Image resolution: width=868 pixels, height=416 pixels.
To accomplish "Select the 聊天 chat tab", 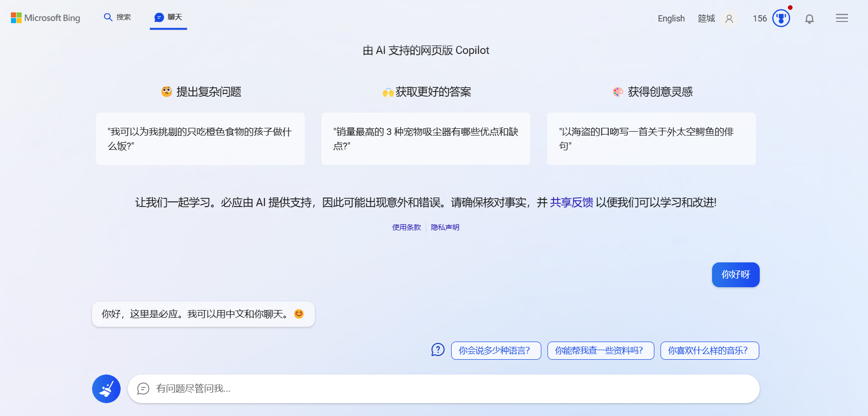I will pyautogui.click(x=168, y=17).
